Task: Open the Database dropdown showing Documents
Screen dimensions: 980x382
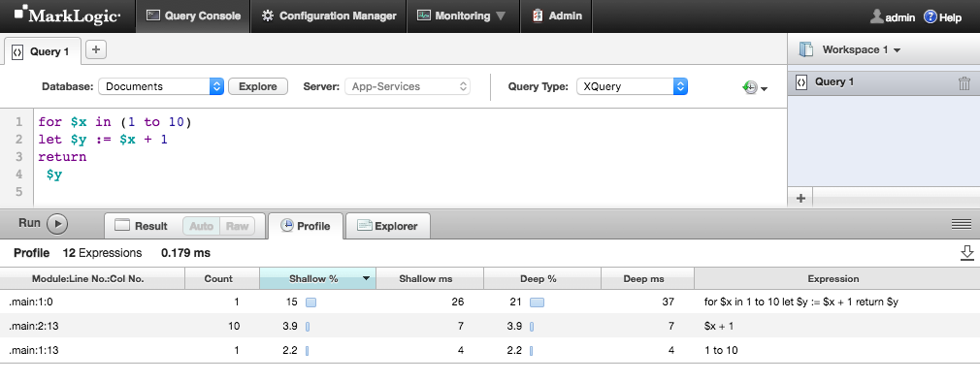Action: (x=161, y=86)
